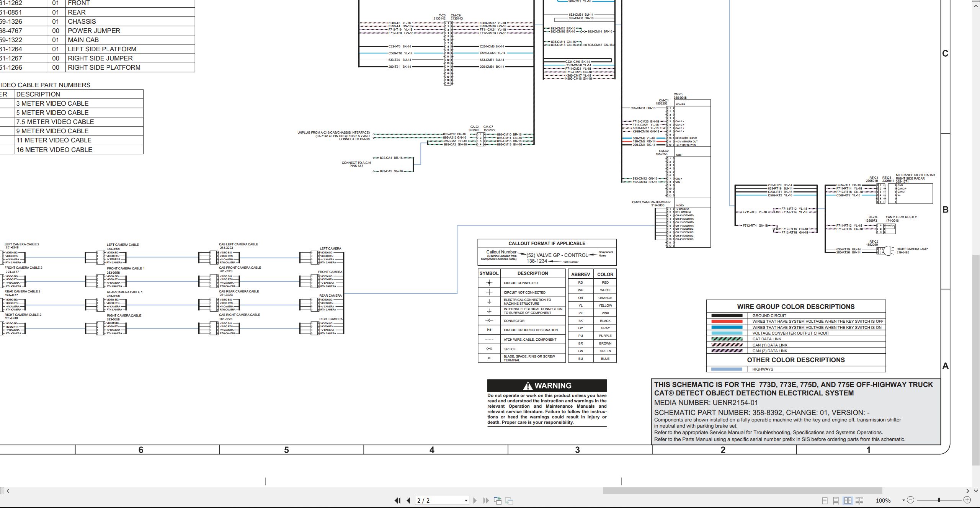This screenshot has width=980, height=508.
Task: Click the horizontal scrollbar right arrow
Action: [967, 491]
